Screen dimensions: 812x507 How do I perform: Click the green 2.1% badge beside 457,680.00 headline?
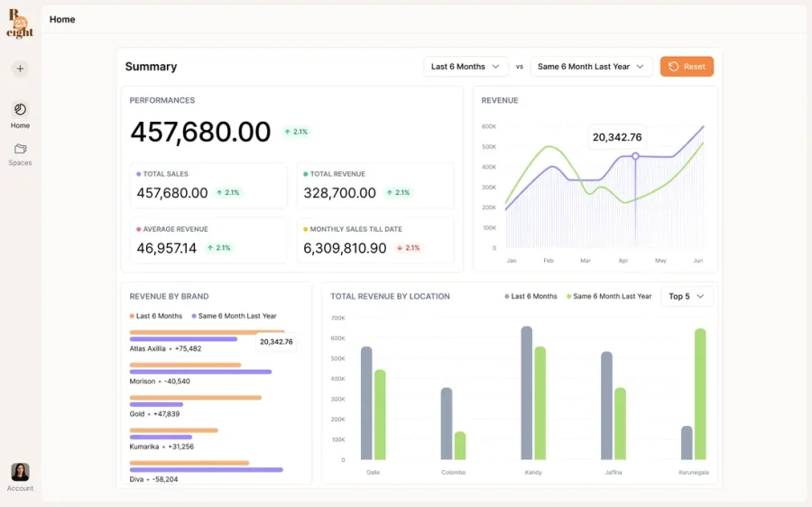point(296,132)
